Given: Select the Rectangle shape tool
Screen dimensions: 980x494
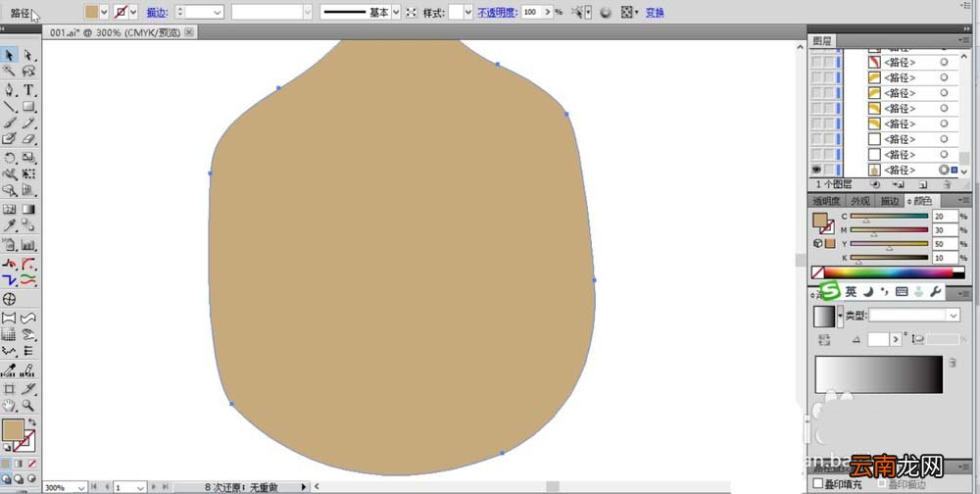Looking at the screenshot, I should [28, 106].
